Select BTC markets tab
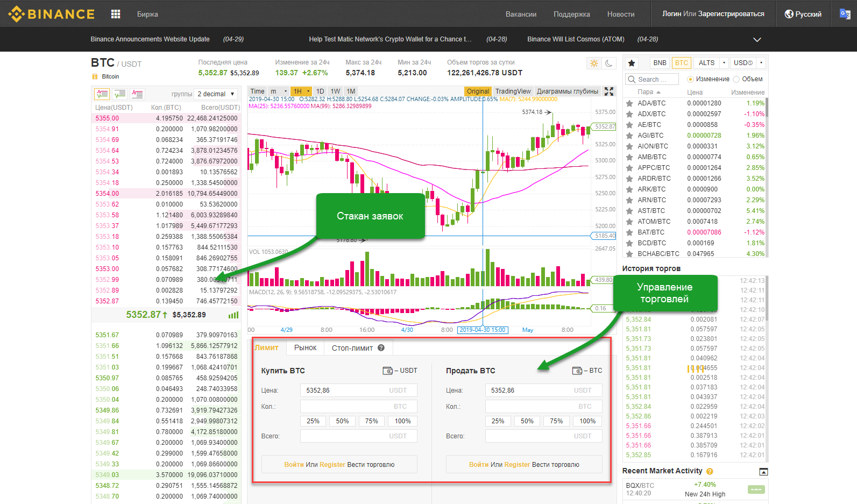Viewport: 857px width, 504px height. [x=682, y=63]
